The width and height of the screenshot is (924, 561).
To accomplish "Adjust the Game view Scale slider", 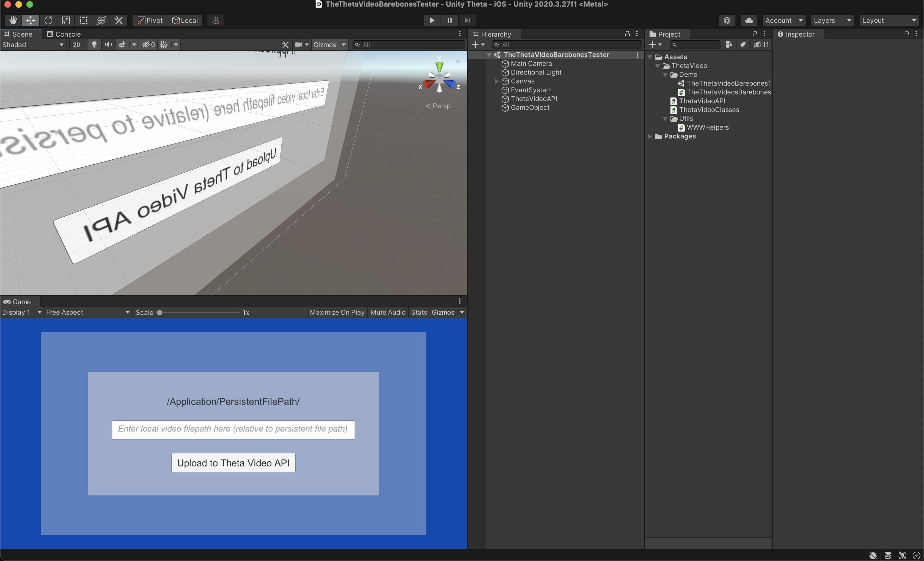I will point(160,313).
